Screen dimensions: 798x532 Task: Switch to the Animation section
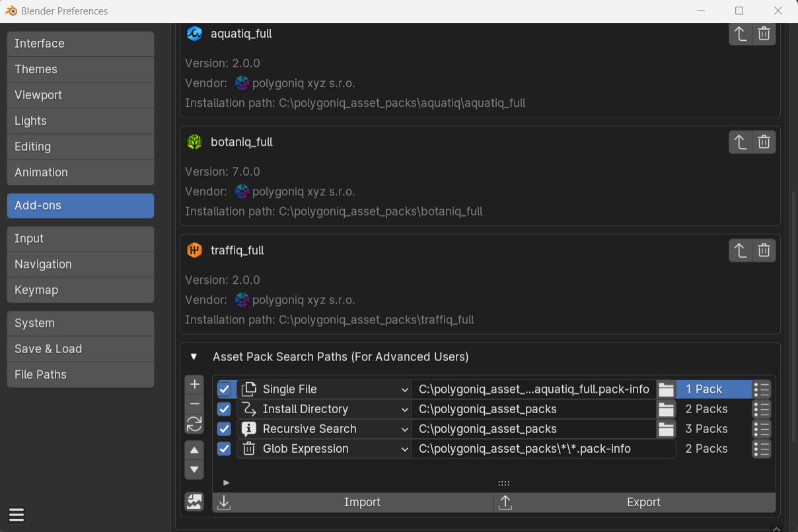(x=81, y=172)
